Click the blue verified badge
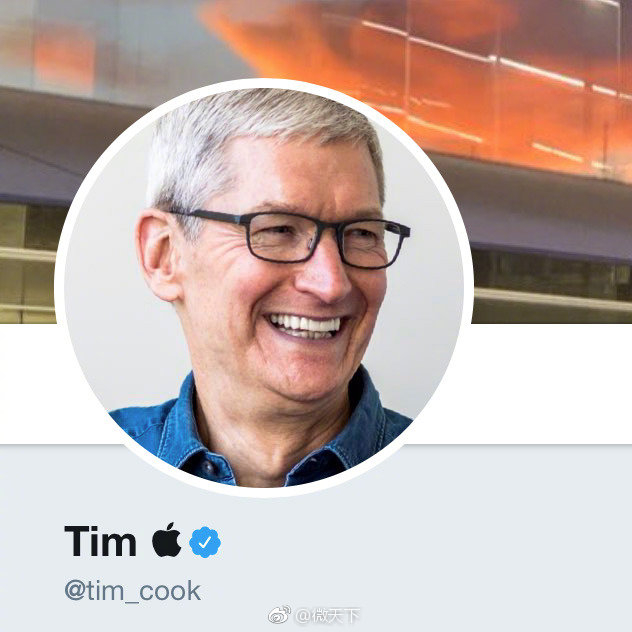 pos(205,542)
